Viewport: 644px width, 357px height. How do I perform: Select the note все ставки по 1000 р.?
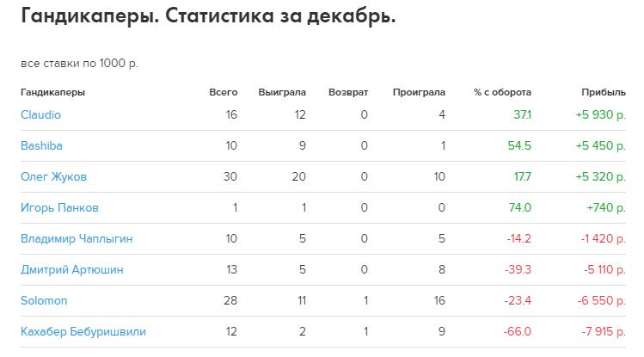tap(79, 64)
